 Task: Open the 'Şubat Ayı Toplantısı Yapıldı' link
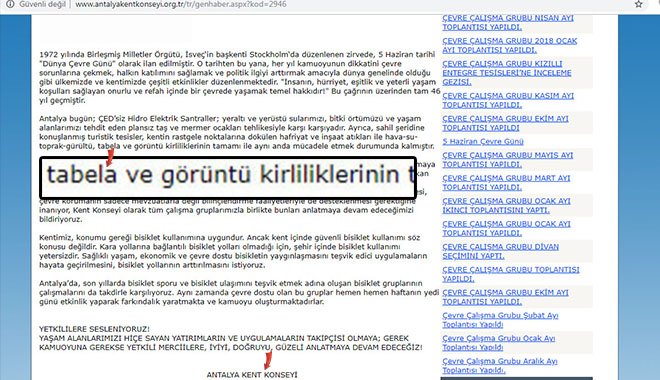point(500,320)
